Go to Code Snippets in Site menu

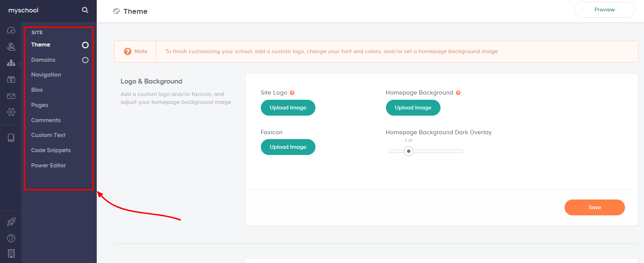tap(51, 150)
